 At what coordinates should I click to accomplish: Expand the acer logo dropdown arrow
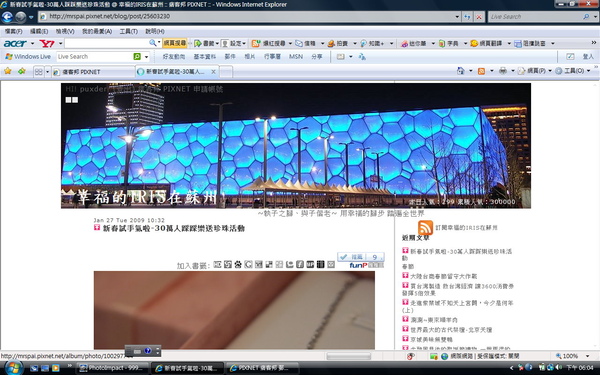click(33, 44)
